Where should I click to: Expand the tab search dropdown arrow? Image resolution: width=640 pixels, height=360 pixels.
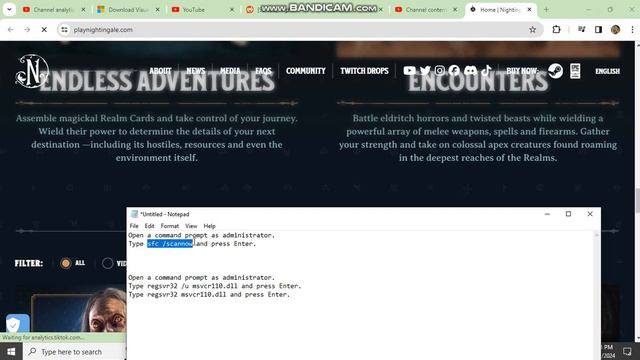[9, 9]
